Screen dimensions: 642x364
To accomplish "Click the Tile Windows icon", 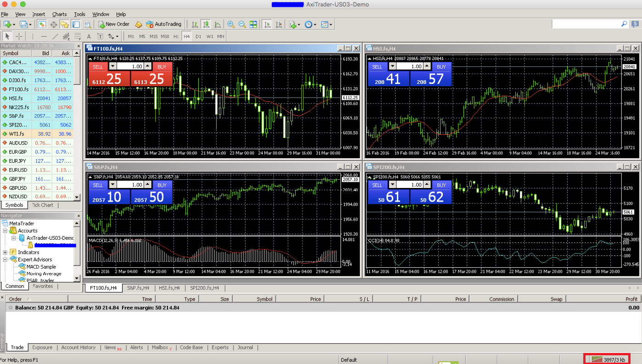I will point(253,24).
